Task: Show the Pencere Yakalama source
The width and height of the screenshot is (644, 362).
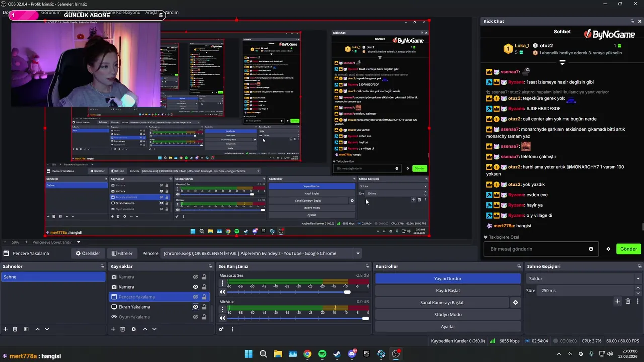Action: point(196,297)
